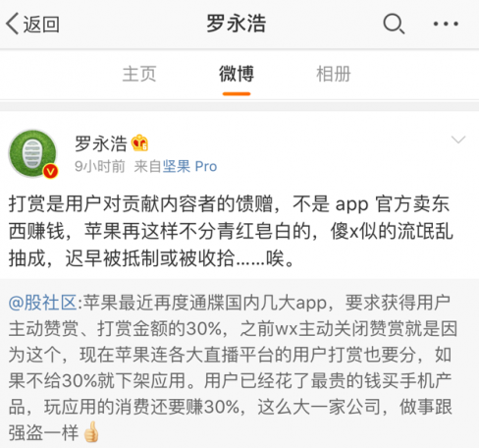Tap the orange verified V badge
The width and height of the screenshot is (479, 448).
click(x=51, y=171)
